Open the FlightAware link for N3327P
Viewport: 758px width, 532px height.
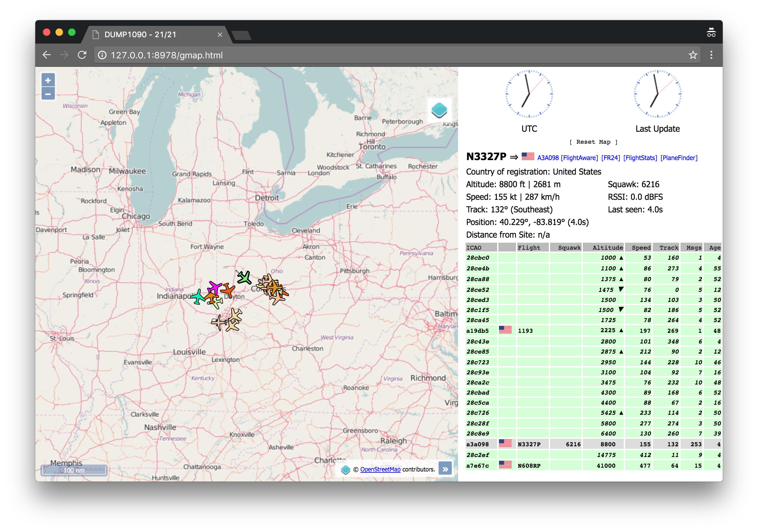(x=579, y=158)
